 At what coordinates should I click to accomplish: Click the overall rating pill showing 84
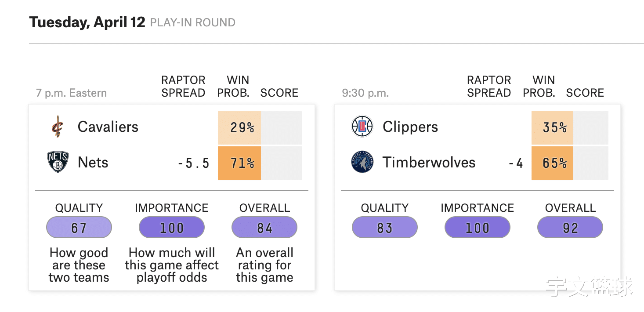(264, 228)
